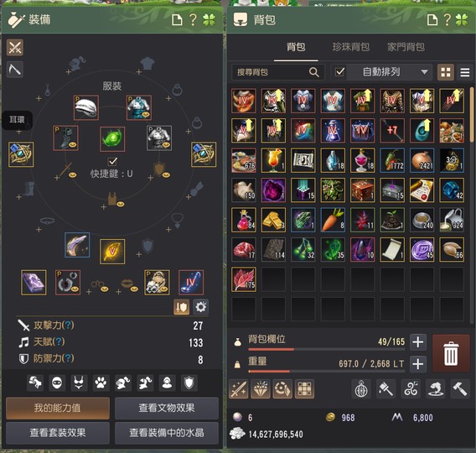Toggle the armor display button beside gear icon
This screenshot has width=476, height=453.
[x=181, y=307]
